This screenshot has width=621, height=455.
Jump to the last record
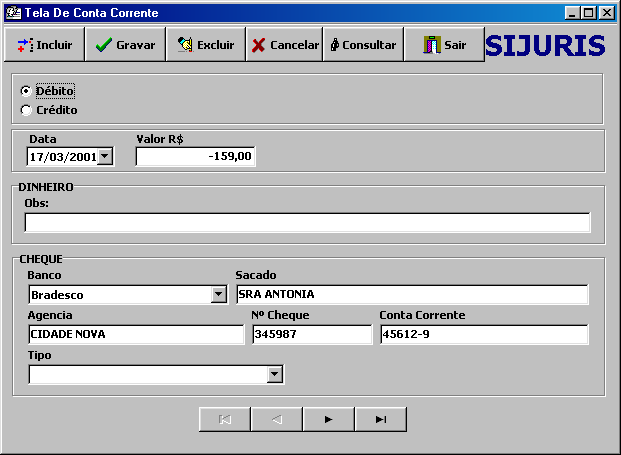(x=381, y=419)
